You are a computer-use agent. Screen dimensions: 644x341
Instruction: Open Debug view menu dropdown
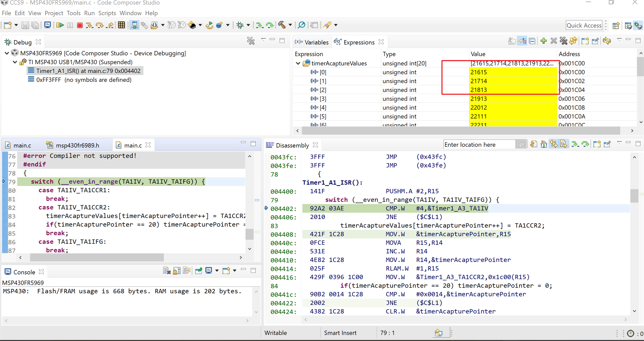pyautogui.click(x=263, y=40)
